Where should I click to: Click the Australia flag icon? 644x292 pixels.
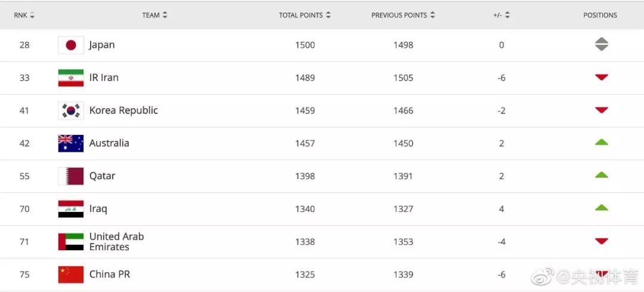[x=70, y=143]
